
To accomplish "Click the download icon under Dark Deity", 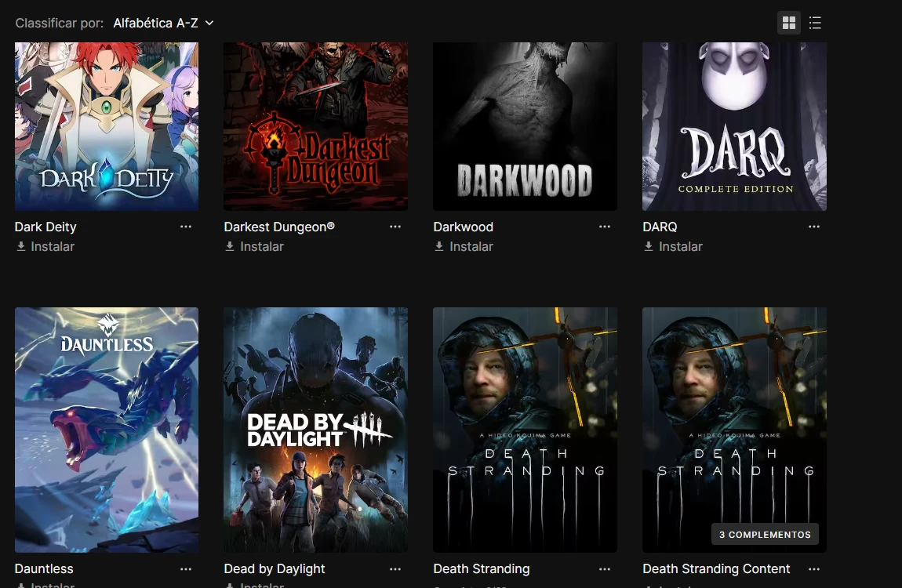I will pos(20,247).
